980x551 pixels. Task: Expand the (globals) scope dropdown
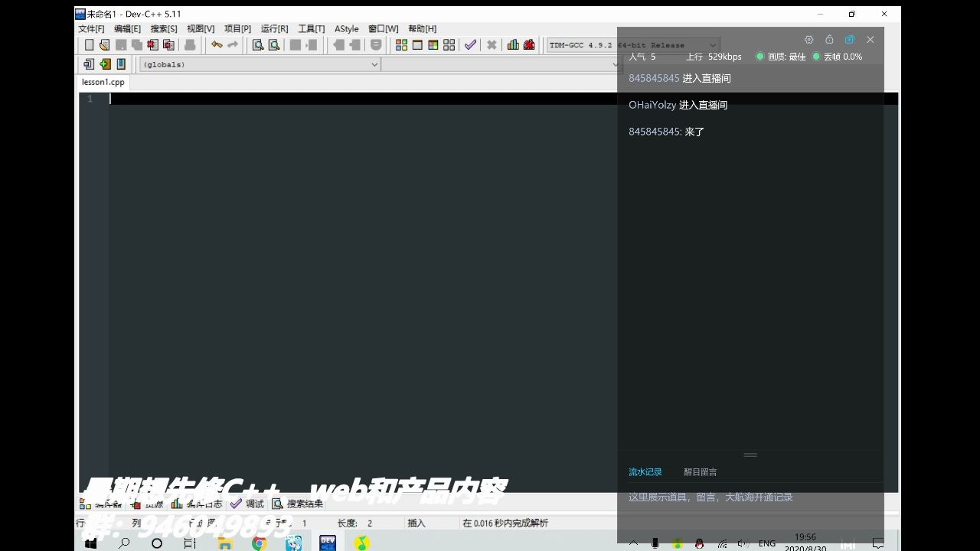(374, 64)
